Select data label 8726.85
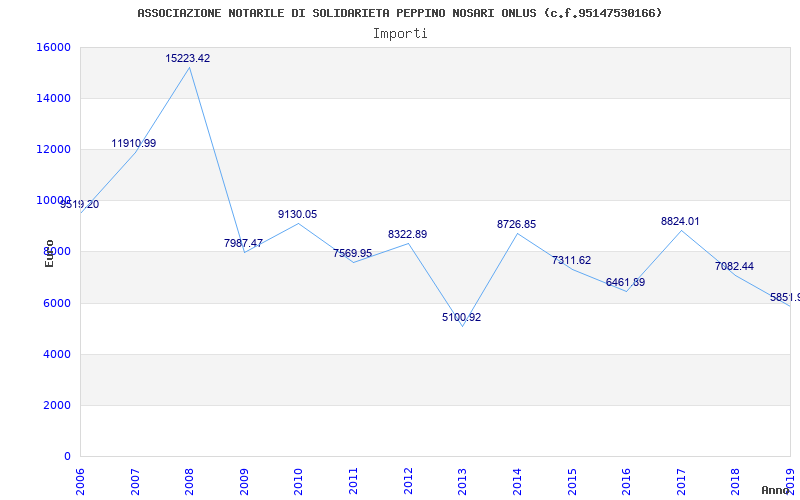 [x=517, y=224]
